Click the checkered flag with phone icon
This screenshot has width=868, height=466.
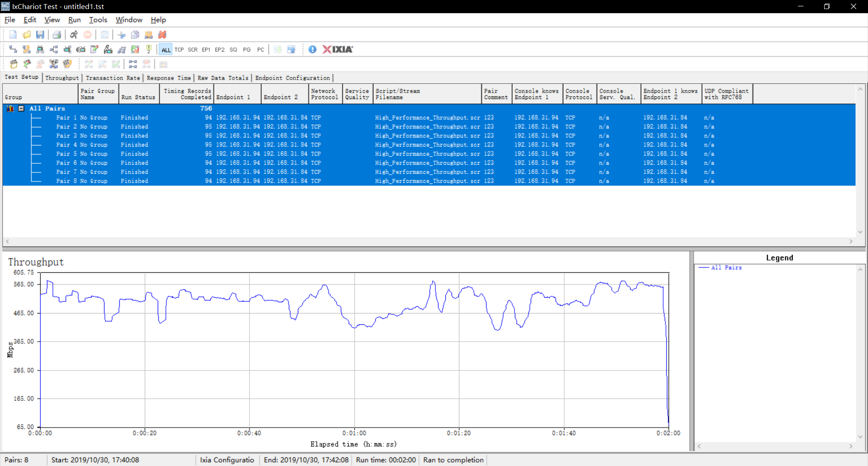tap(67, 64)
